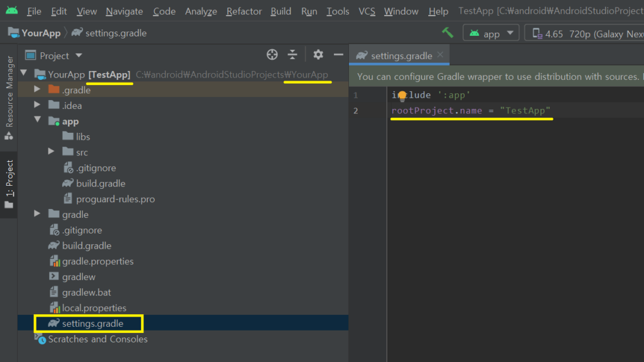Select the Galaxy Nexus device selector
This screenshot has width=644, height=362.
[585, 33]
